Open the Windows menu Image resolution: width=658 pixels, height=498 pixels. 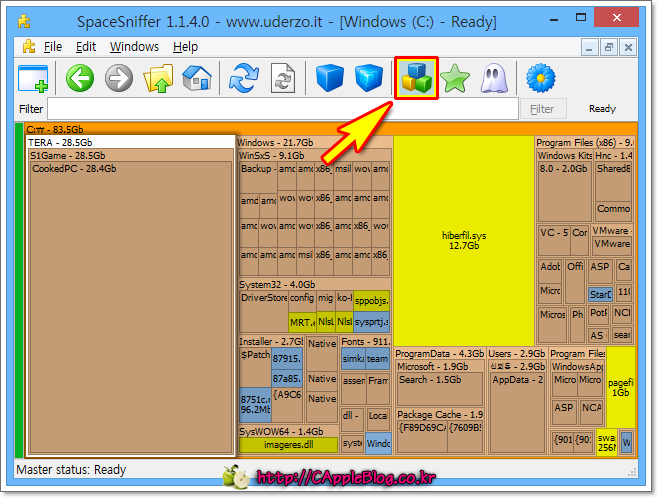(134, 47)
